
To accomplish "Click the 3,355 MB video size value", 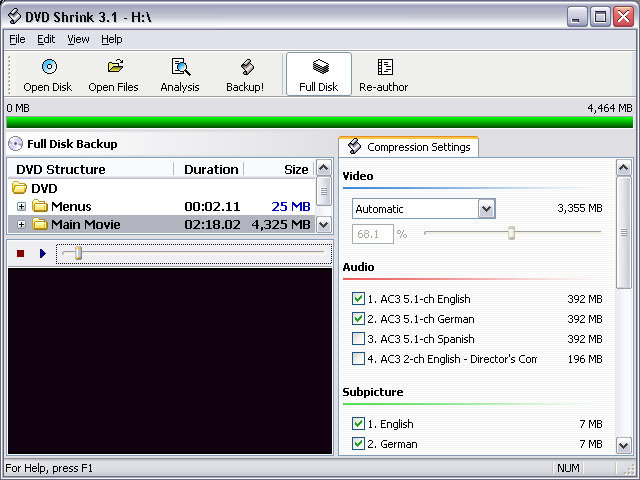I will [580, 208].
